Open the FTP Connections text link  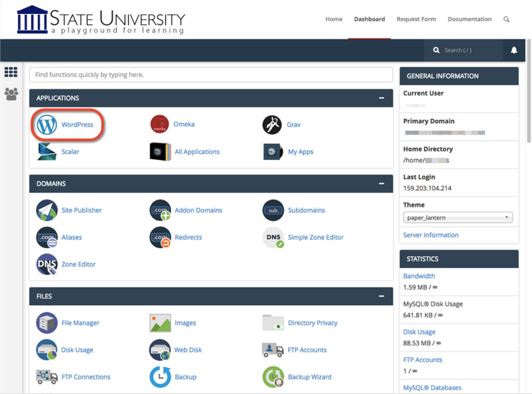coord(86,377)
